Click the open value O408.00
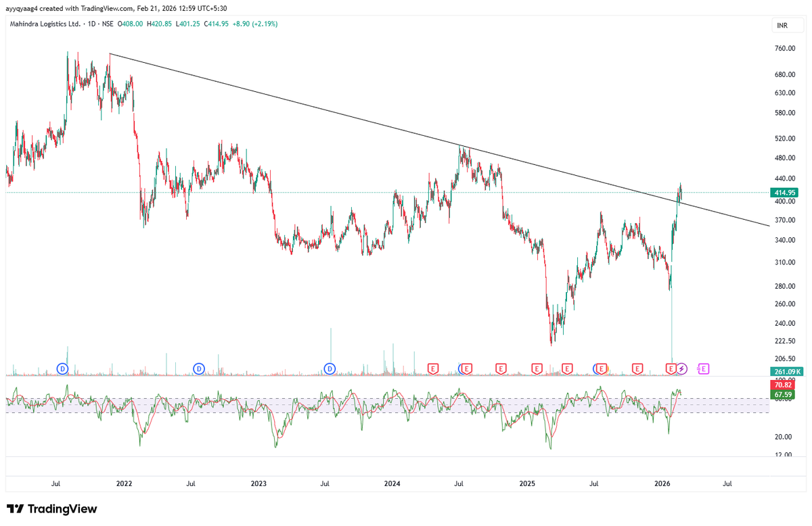Screen dimensions: 812x526 tap(131, 24)
